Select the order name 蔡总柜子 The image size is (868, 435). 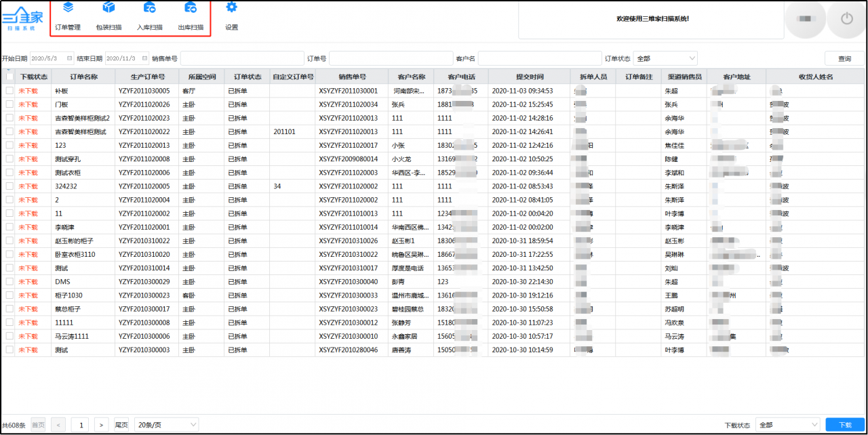click(68, 309)
